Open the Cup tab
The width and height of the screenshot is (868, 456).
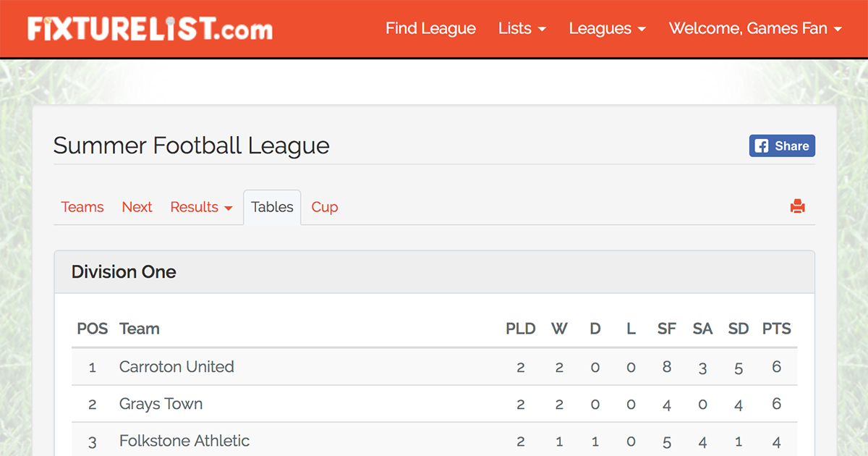pyautogui.click(x=323, y=207)
